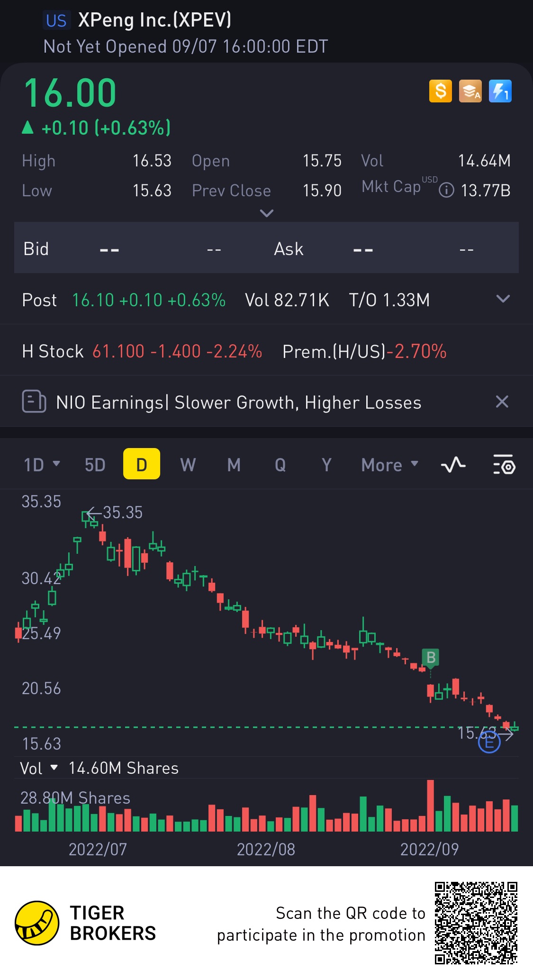Open the Mkt Cap info circle icon
Screen dimensions: 533x980
446,191
